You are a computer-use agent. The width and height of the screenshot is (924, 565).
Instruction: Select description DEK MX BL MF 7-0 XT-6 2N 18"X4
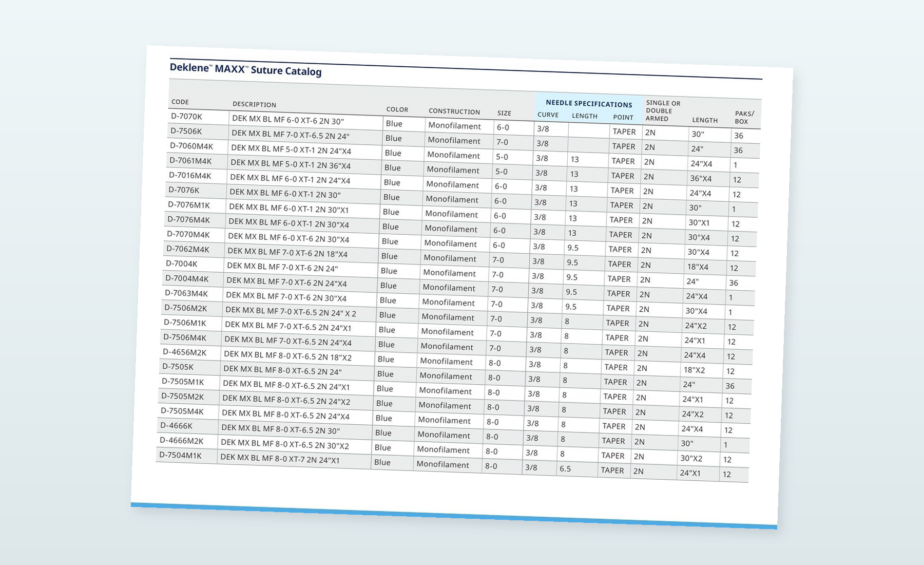pos(287,253)
